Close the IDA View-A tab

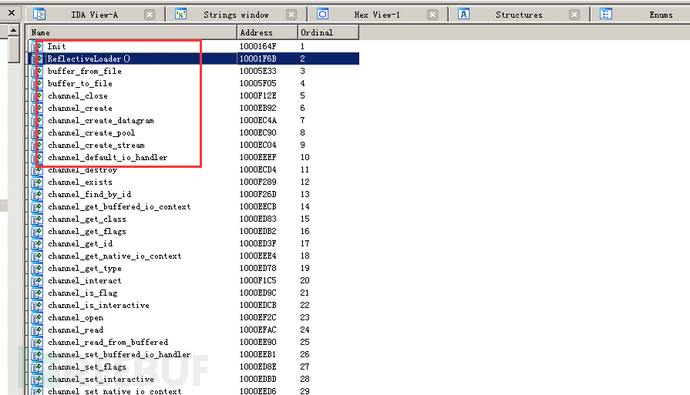[x=150, y=15]
